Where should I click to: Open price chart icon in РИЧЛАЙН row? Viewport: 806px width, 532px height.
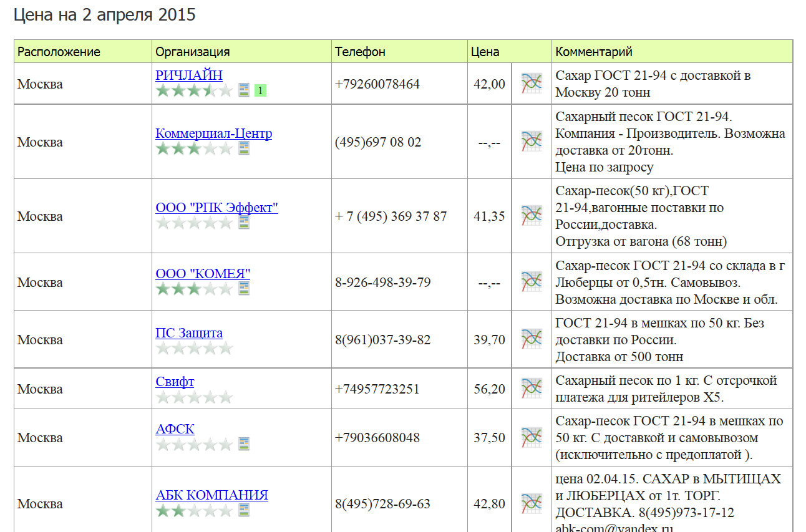click(x=532, y=84)
